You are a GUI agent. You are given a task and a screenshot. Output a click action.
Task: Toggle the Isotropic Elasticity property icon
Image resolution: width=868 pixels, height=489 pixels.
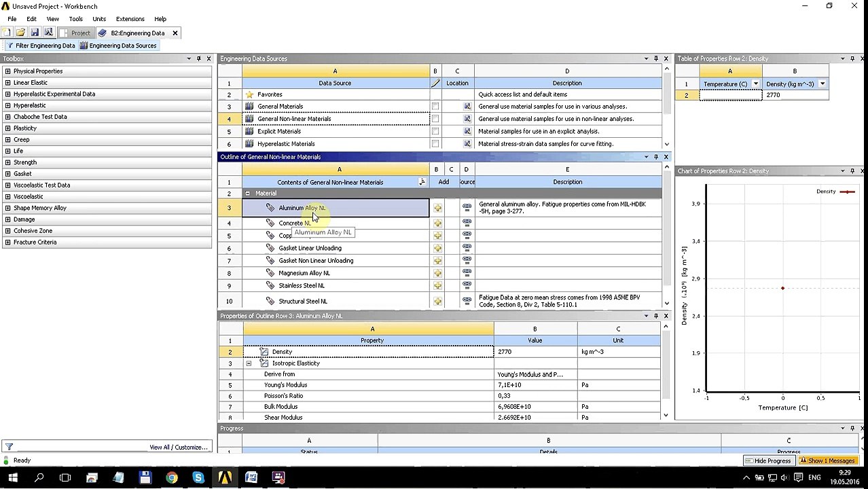click(264, 363)
